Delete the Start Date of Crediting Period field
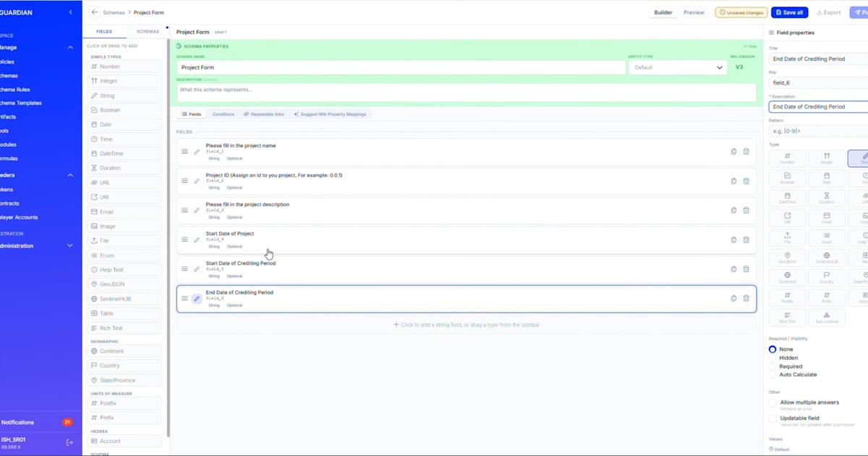 coord(746,269)
